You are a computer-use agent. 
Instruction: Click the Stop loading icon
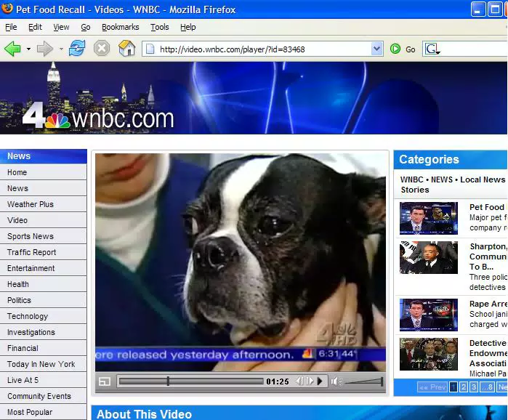coord(102,49)
